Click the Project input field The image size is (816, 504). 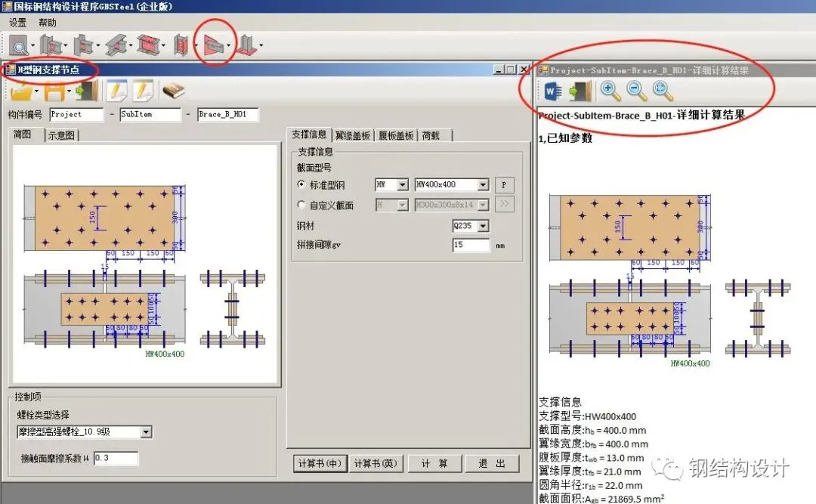pos(76,114)
